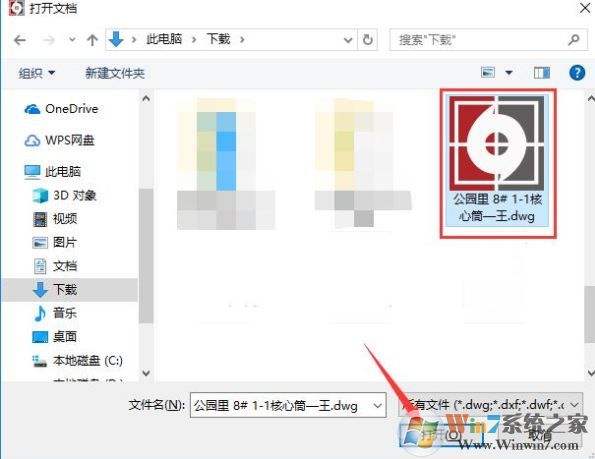
Task: Open the 视频 folder
Action: (65, 218)
